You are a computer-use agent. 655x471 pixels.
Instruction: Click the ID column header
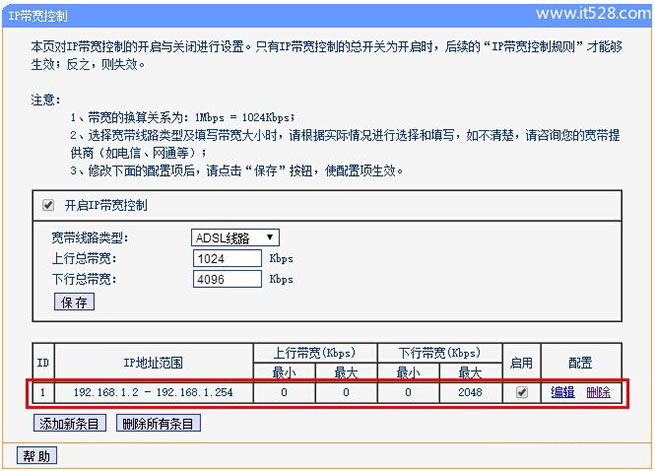click(43, 362)
